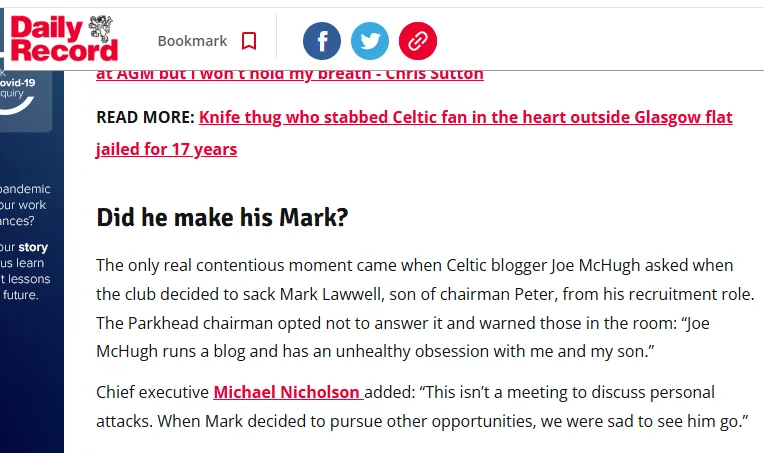Click the lion crest beside the Daily Record name
This screenshot has width=764, height=453.
tap(101, 27)
